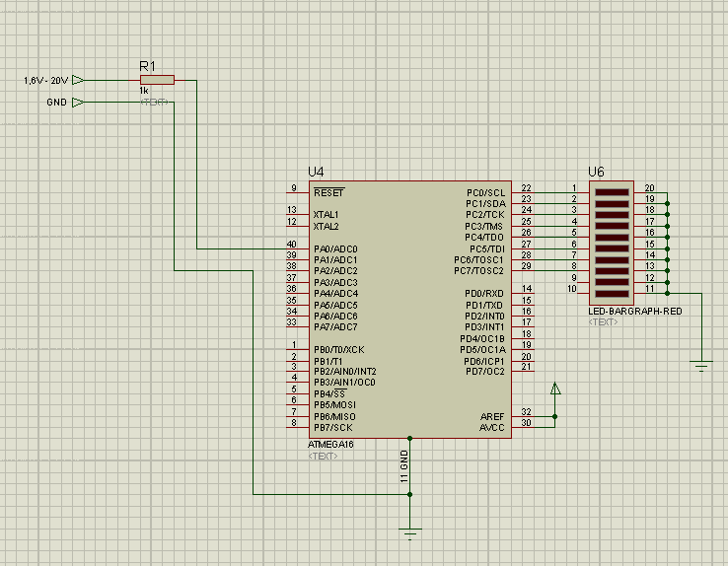Click the LED-BARGRAPH-RED part name text
The width and height of the screenshot is (728, 566).
[x=634, y=311]
